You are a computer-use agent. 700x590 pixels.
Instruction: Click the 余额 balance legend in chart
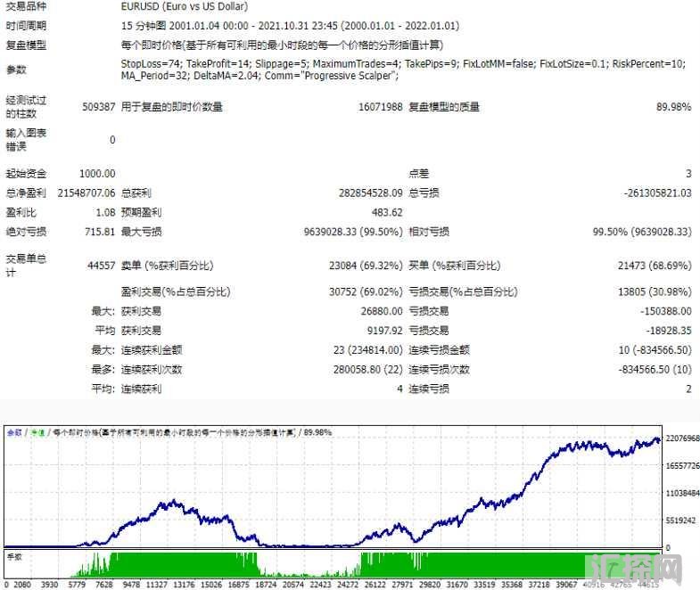pyautogui.click(x=15, y=432)
